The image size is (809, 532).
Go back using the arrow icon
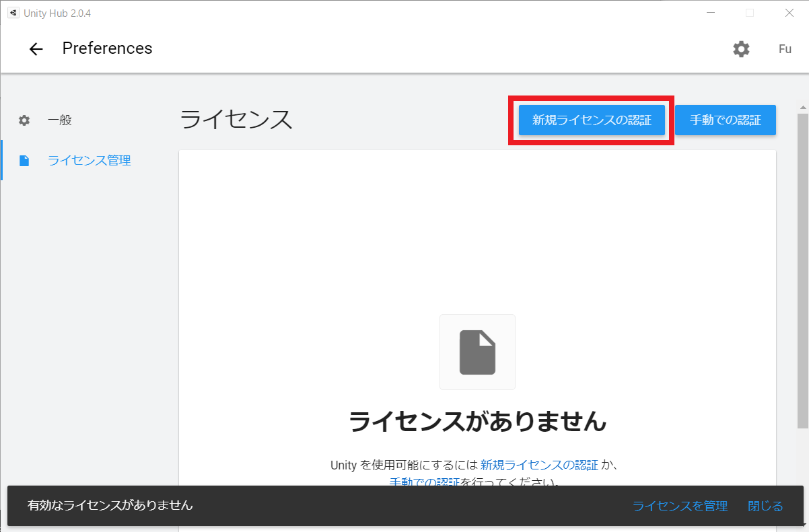36,49
